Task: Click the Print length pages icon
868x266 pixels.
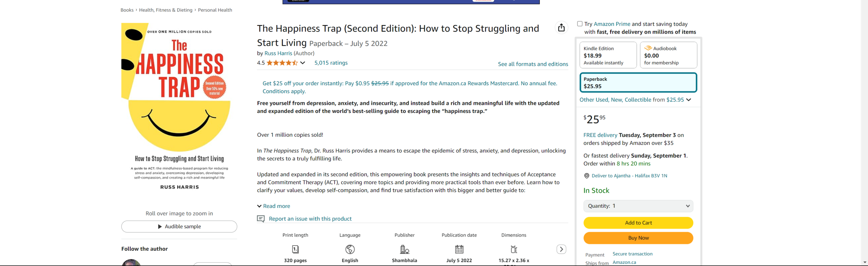Action: [x=295, y=249]
